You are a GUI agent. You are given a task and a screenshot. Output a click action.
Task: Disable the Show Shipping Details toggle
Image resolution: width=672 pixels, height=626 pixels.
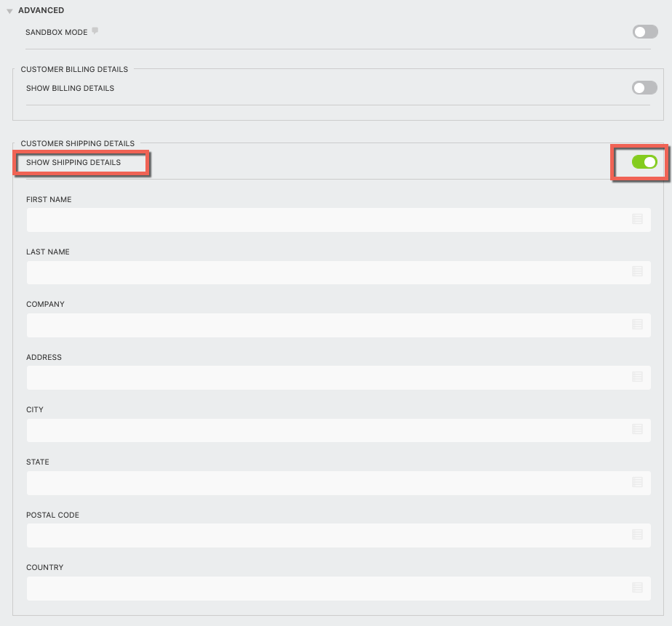click(x=644, y=162)
